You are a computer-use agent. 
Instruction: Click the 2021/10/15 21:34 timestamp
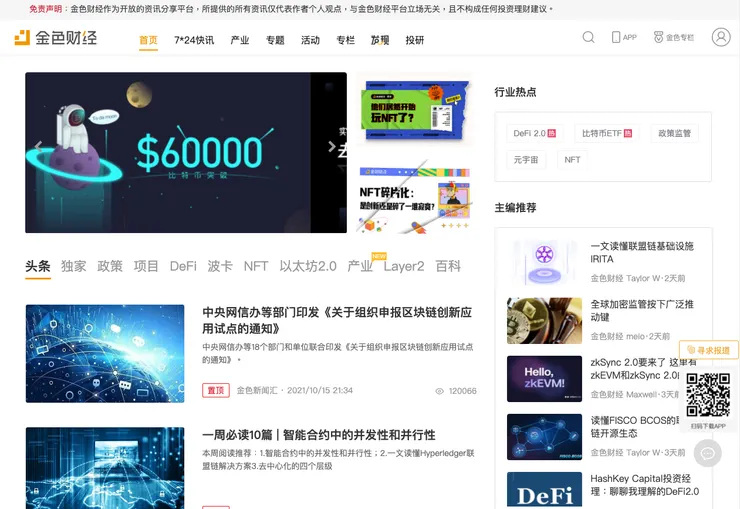click(320, 391)
